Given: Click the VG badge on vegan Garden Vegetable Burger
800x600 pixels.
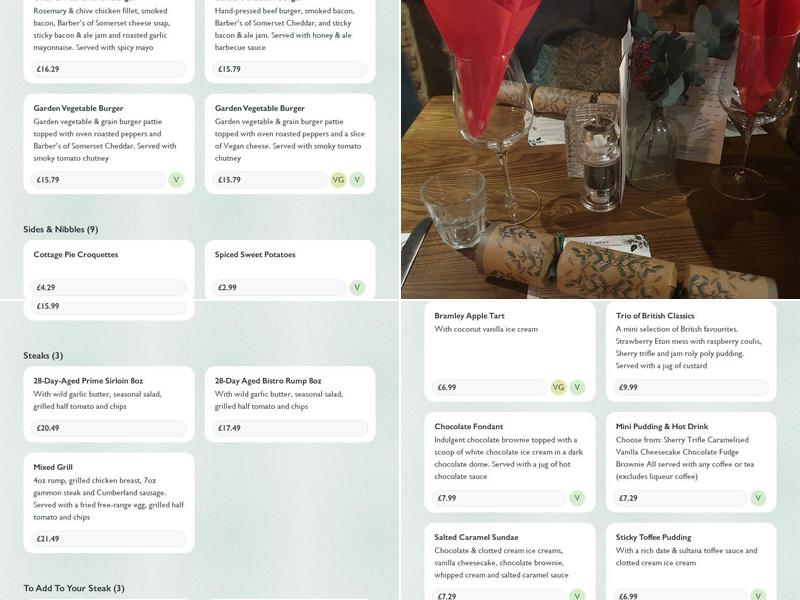Looking at the screenshot, I should (338, 180).
